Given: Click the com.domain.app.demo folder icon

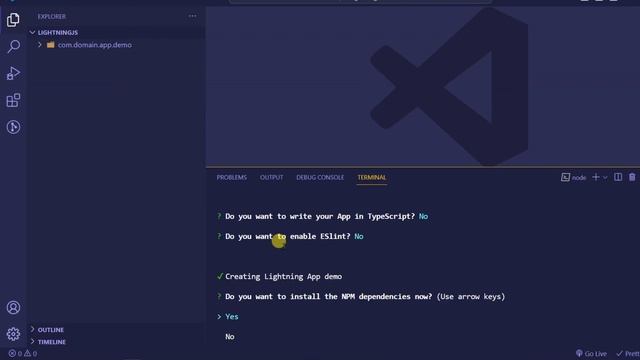Looking at the screenshot, I should click(x=51, y=45).
